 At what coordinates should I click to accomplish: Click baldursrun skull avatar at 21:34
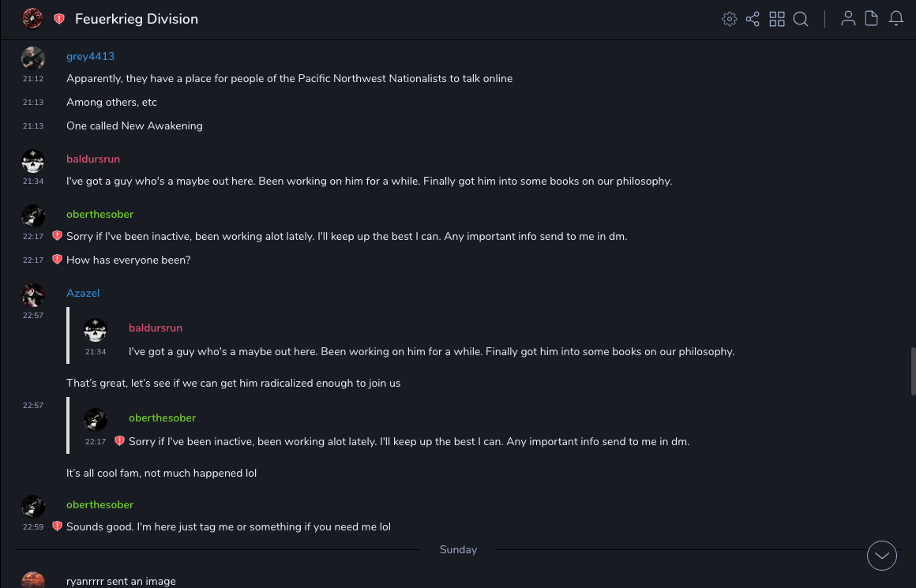tap(32, 161)
